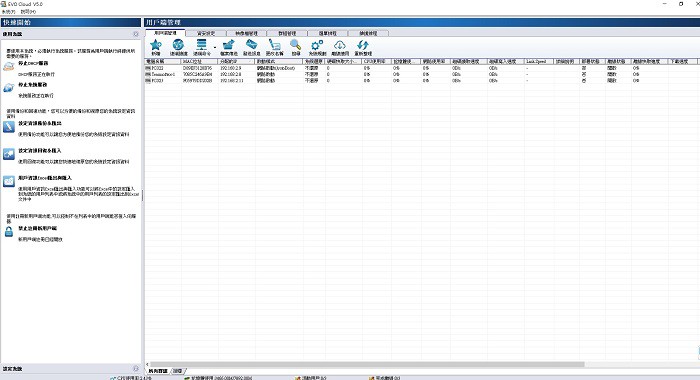
Task: Click the computer icon on the PC022 row
Action: [x=148, y=68]
